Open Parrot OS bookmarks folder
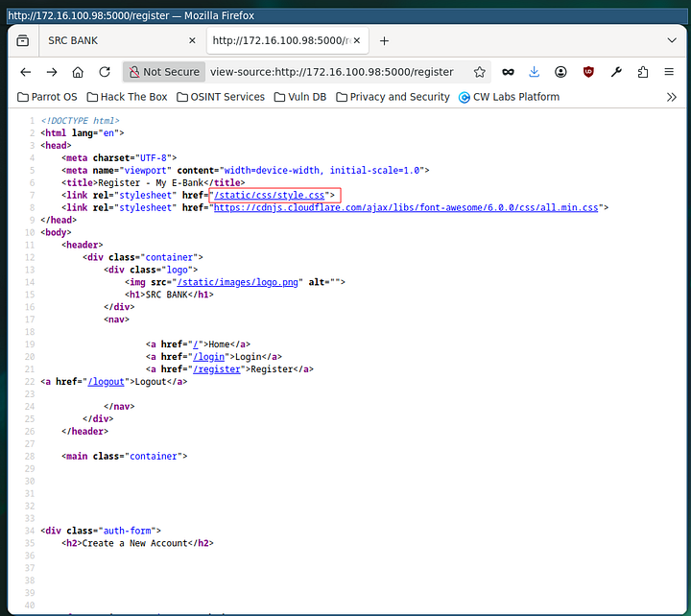 coord(47,97)
